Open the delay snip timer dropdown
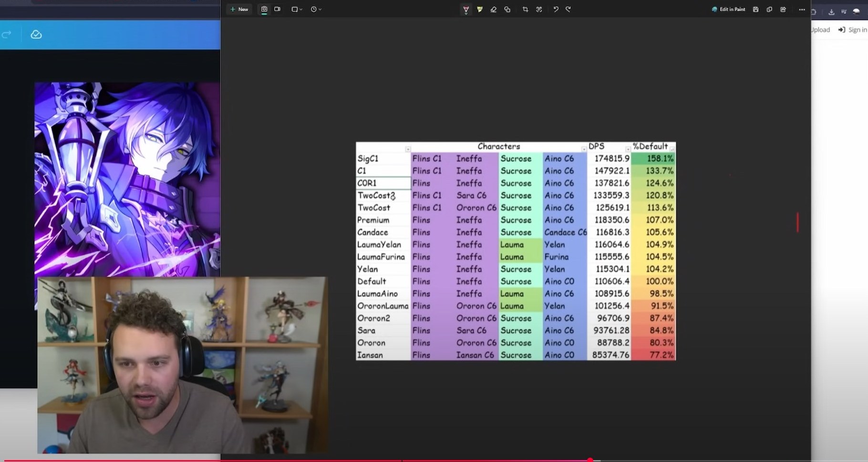This screenshot has width=868, height=462. pyautogui.click(x=316, y=9)
